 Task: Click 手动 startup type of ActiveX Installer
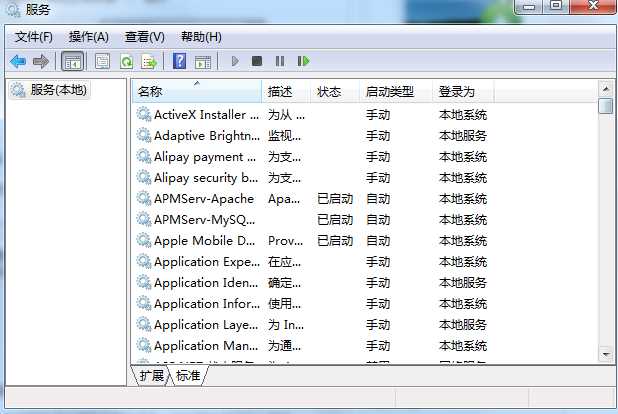pyautogui.click(x=378, y=115)
